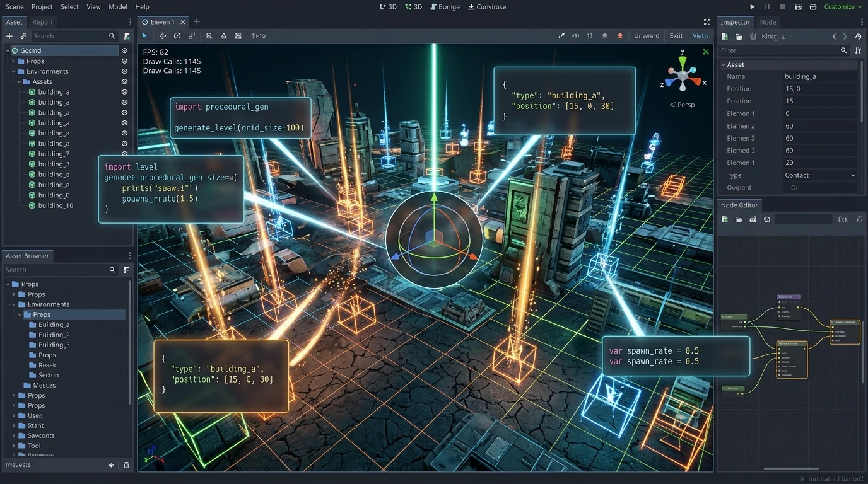Toggle visibility of Props in scene tree
This screenshot has width=868, height=484.
(x=124, y=61)
